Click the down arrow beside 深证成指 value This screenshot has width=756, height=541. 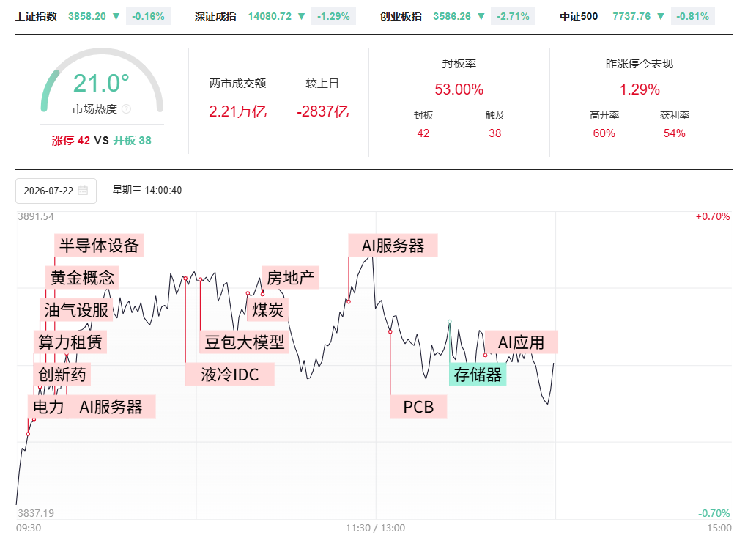tap(301, 16)
